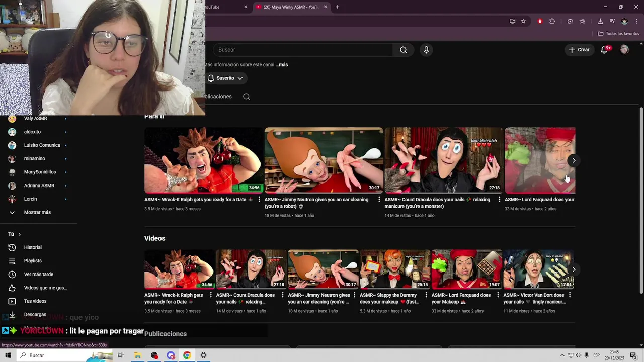This screenshot has height=362, width=644.
Task: Click the Chrome profile avatar in toolbar
Action: [x=624, y=21]
